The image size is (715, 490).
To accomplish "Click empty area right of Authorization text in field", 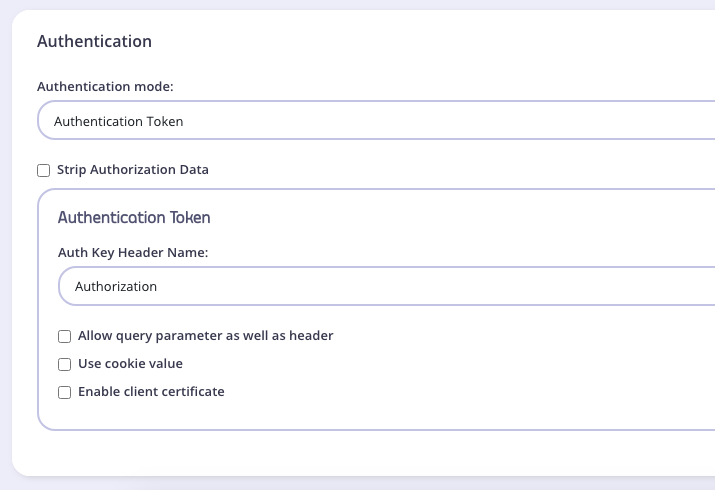I will click(x=450, y=286).
